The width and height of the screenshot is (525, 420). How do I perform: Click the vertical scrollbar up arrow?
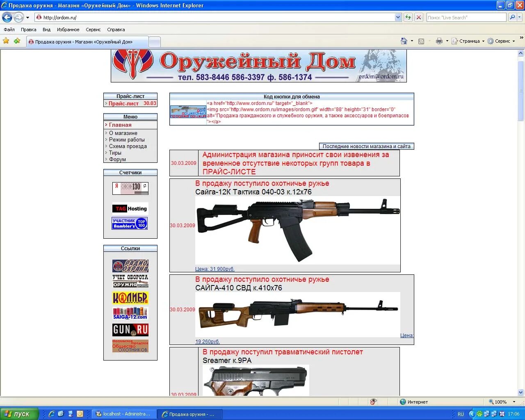point(521,53)
